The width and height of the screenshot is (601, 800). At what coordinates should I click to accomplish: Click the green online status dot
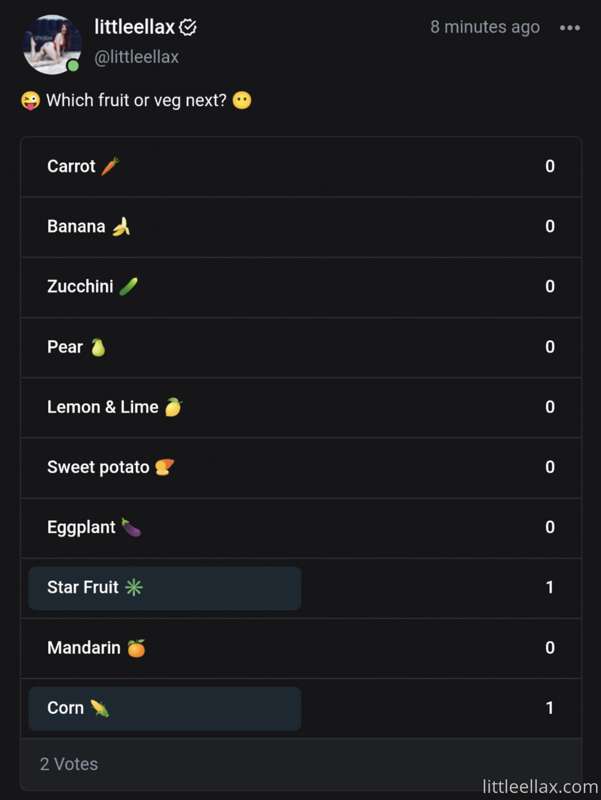click(73, 66)
